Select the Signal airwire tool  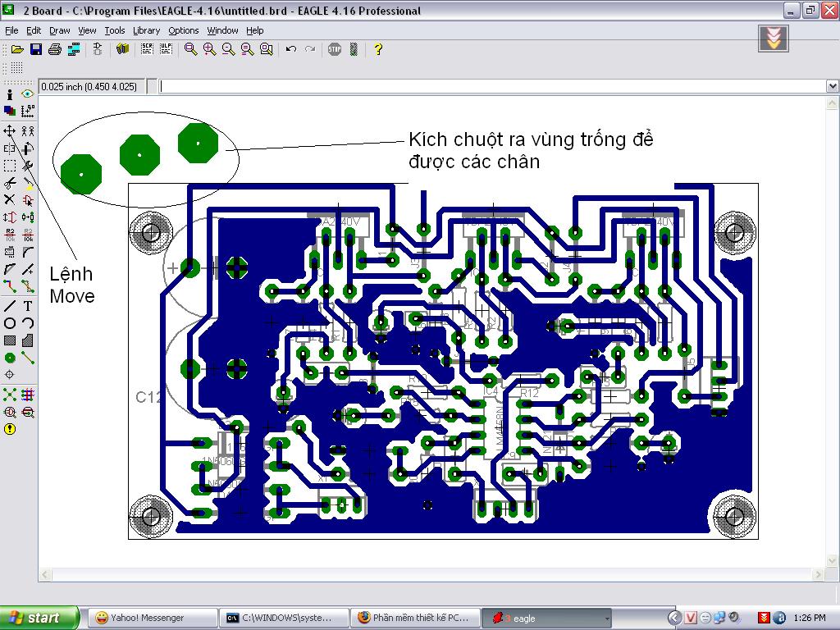point(27,358)
